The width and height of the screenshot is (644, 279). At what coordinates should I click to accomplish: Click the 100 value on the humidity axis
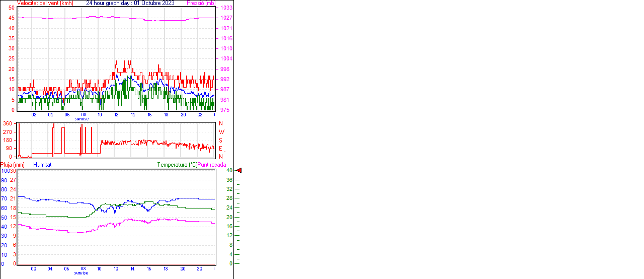pos(4,171)
